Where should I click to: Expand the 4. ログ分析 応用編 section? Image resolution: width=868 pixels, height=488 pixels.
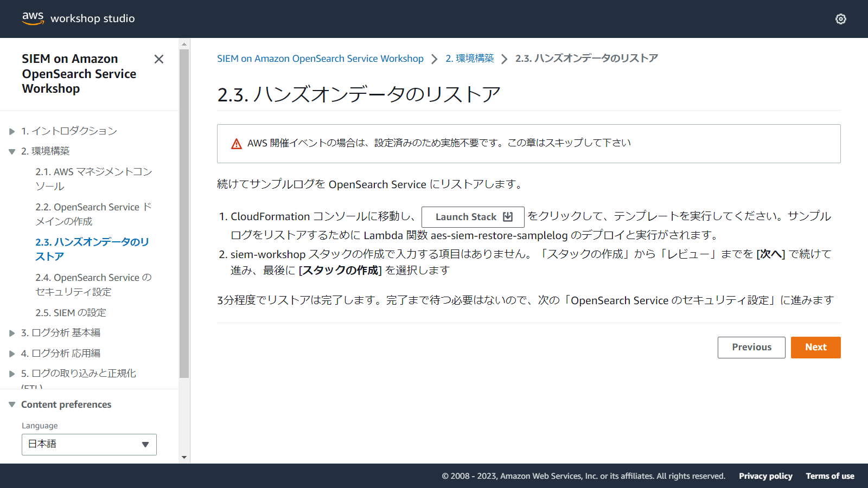point(12,354)
